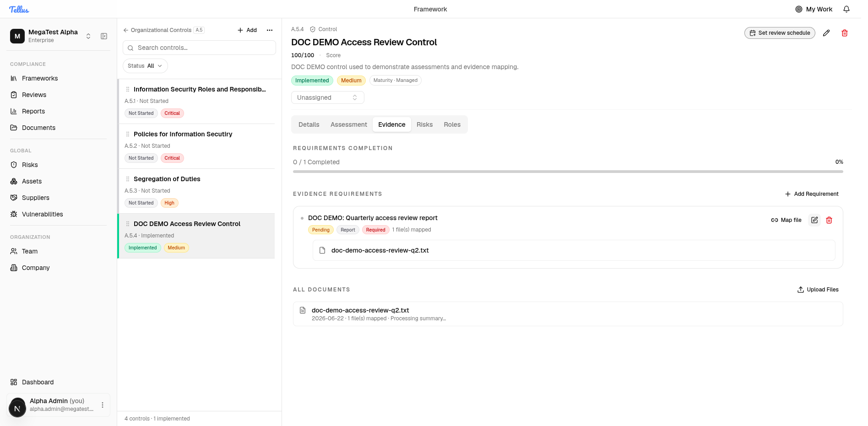Click the Tellus logo
This screenshot has width=868, height=426.
[x=19, y=9]
